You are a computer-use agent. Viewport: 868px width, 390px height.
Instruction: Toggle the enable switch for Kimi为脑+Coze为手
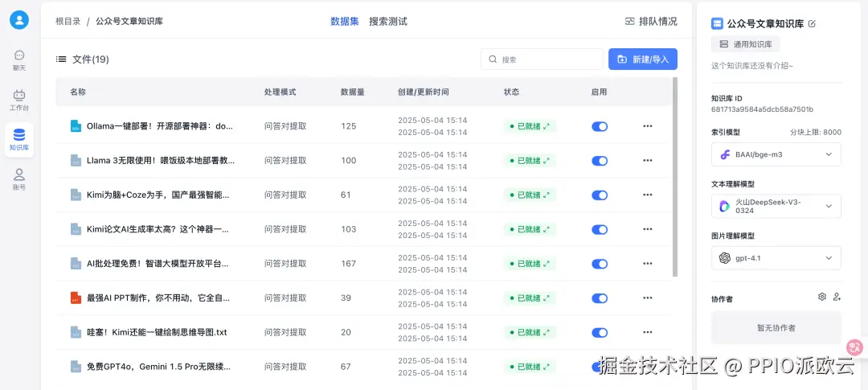pos(600,195)
